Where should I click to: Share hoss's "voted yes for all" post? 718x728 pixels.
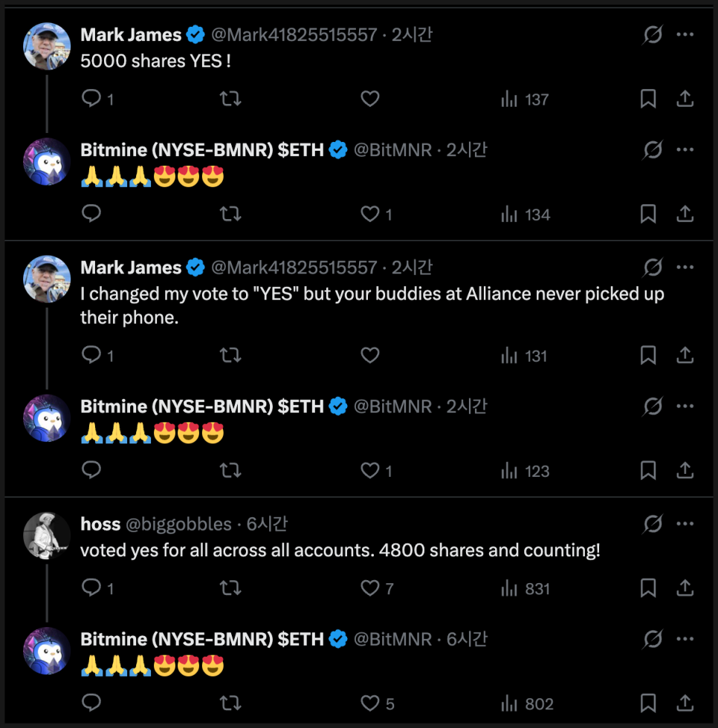click(x=685, y=588)
